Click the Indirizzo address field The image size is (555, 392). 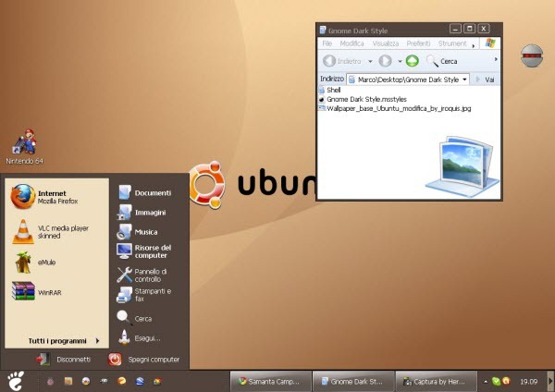(x=408, y=80)
